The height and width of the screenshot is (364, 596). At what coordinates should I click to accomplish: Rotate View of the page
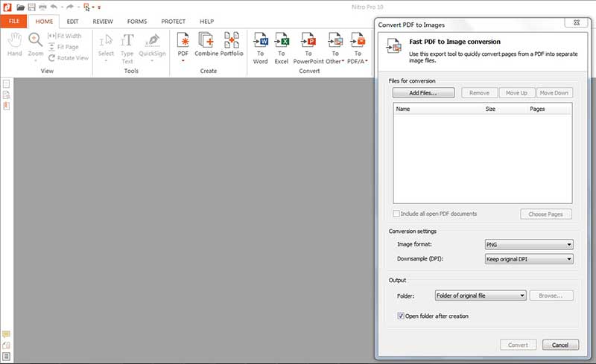click(x=69, y=58)
